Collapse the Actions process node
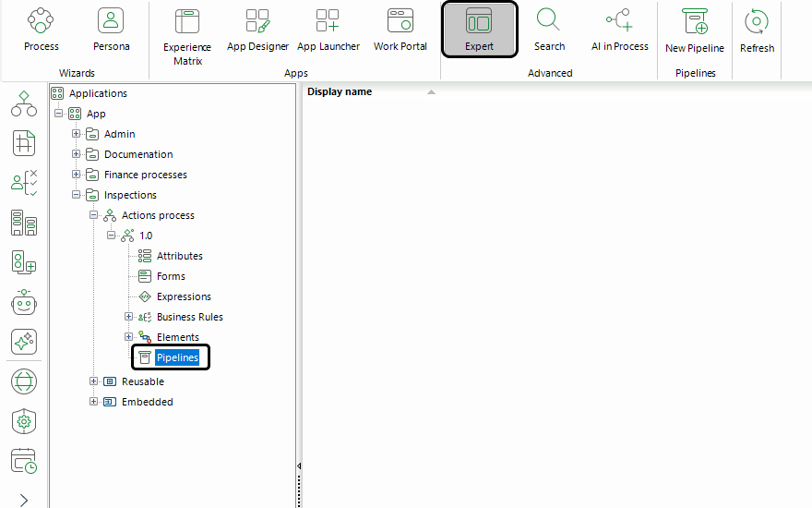This screenshot has width=812, height=508. click(94, 214)
